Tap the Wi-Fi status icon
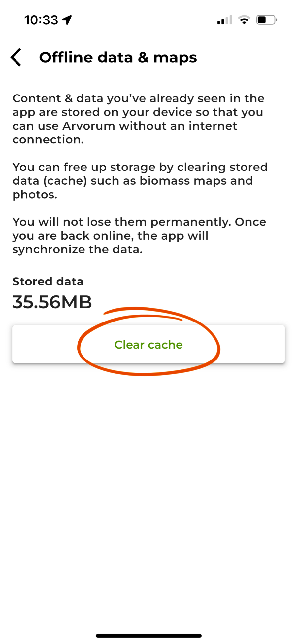297x644 pixels. (244, 20)
